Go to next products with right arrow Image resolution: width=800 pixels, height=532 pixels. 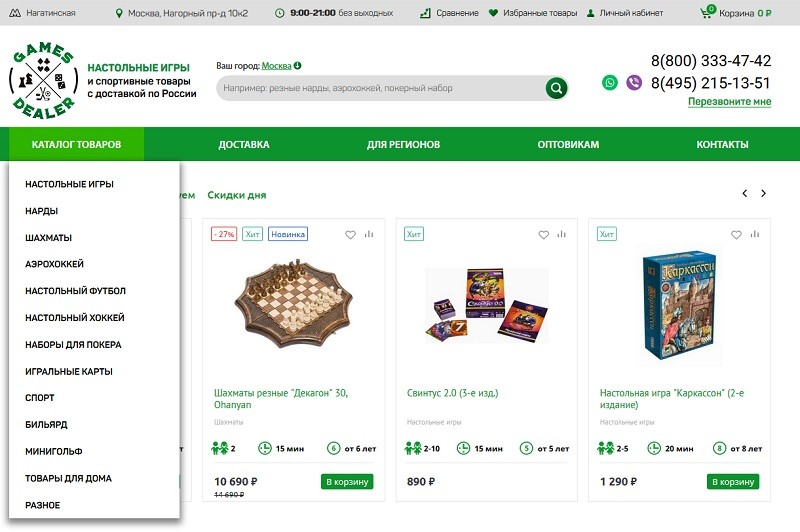pyautogui.click(x=764, y=193)
